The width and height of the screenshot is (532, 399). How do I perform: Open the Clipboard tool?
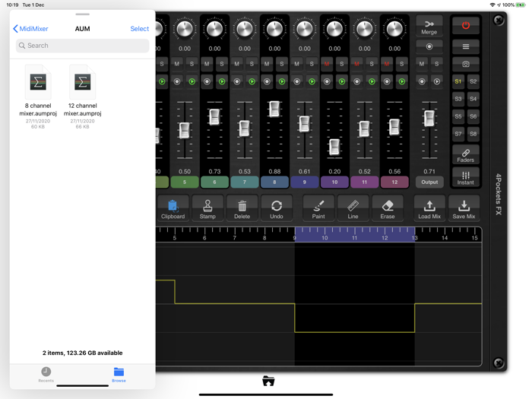(173, 208)
